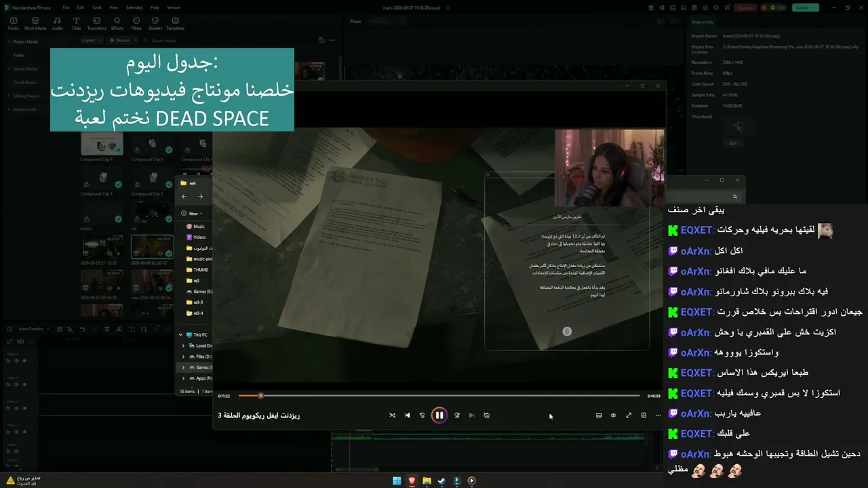Toggle shuffle in the media player

click(x=392, y=415)
